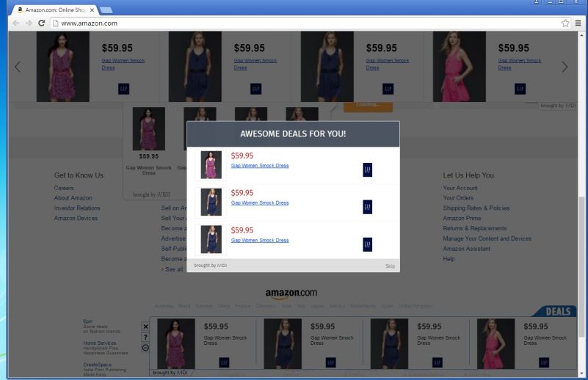Click the question mark icon on bottom bar
The width and height of the screenshot is (588, 380).
(145, 337)
